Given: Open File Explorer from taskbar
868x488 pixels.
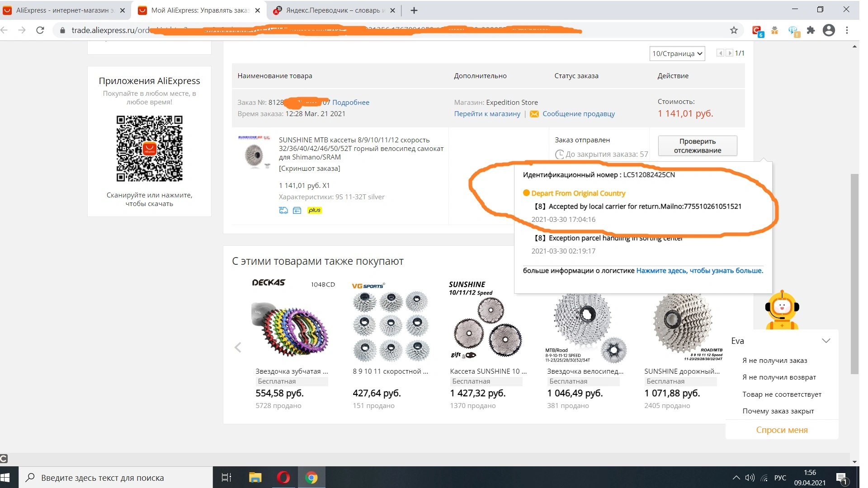Looking at the screenshot, I should 255,478.
